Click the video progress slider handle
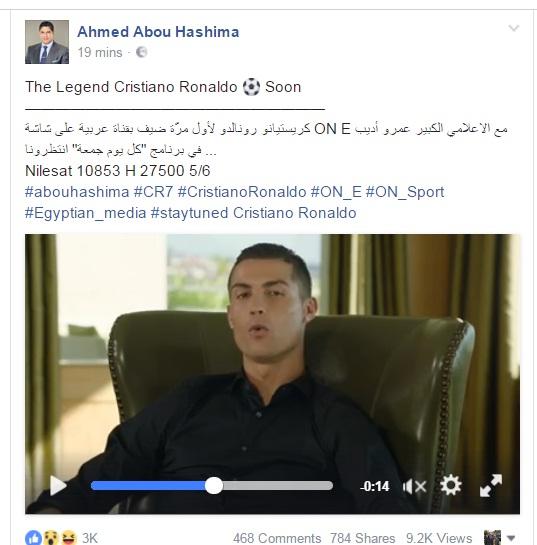537x545 pixels. [214, 486]
